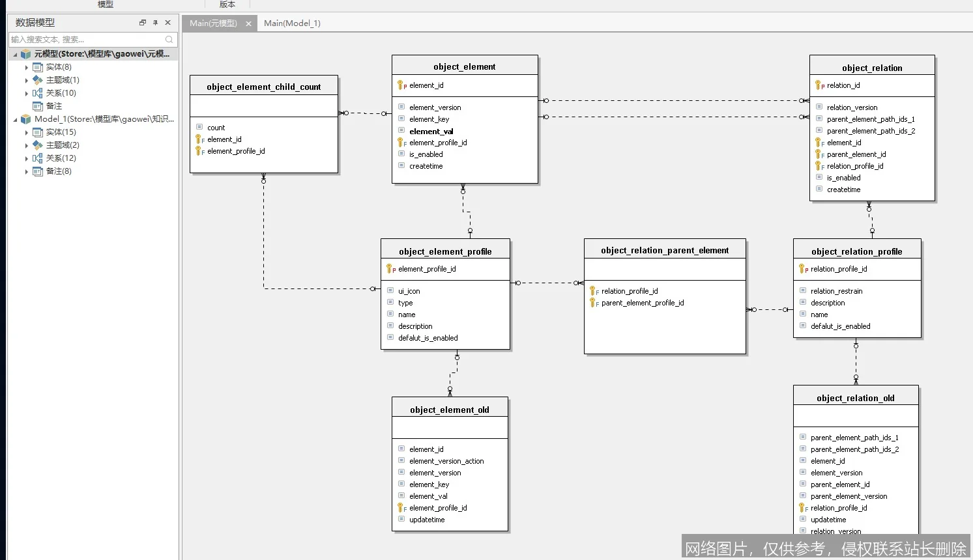This screenshot has width=973, height=560.
Task: Click primary key icon beside relation_profile_id in object_relation_profile
Action: pos(803,269)
